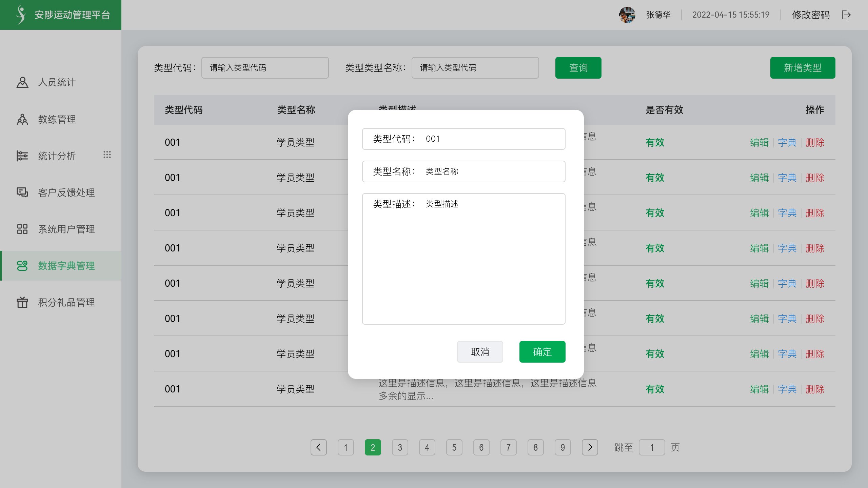Click the 人员统计 person icon
The image size is (868, 488).
(x=22, y=82)
